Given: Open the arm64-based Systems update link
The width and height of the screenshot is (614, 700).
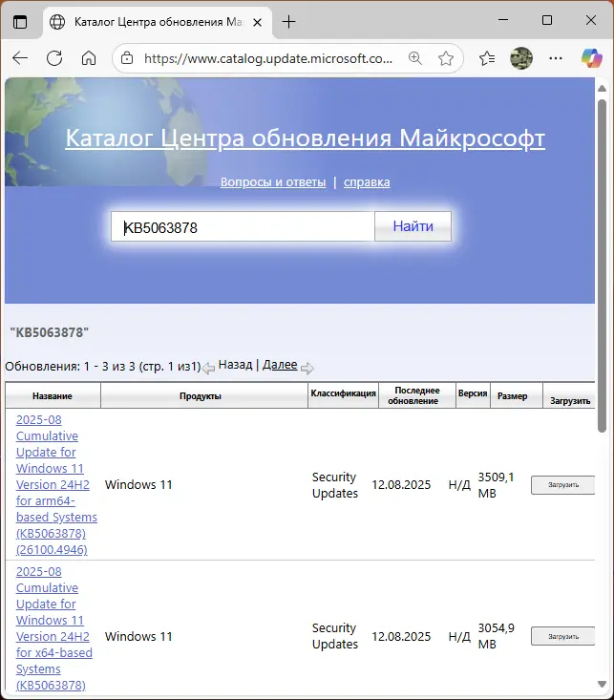Looking at the screenshot, I should [x=56, y=485].
